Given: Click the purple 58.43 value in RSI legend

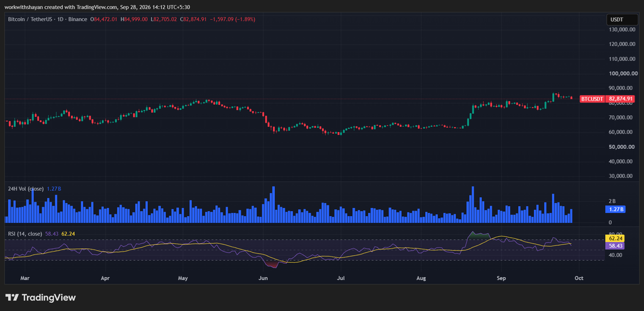Looking at the screenshot, I should (x=52, y=234).
